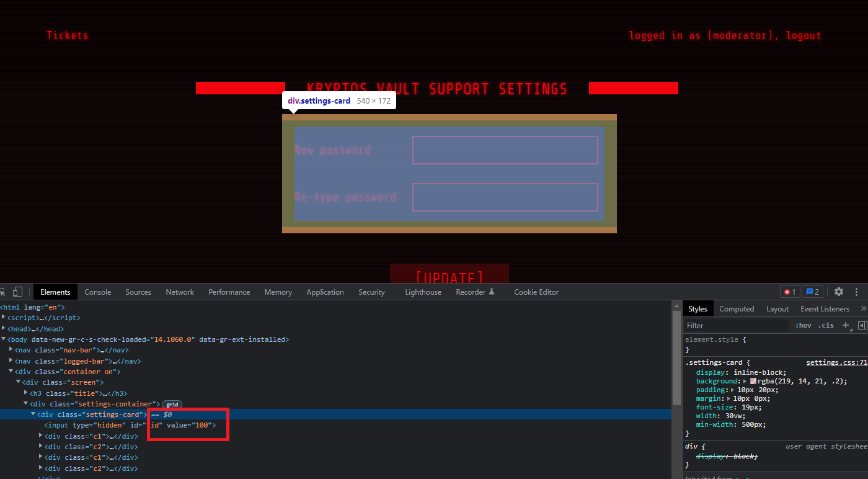Select the Computed sidebar tab
This screenshot has width=868, height=479.
pyautogui.click(x=737, y=308)
